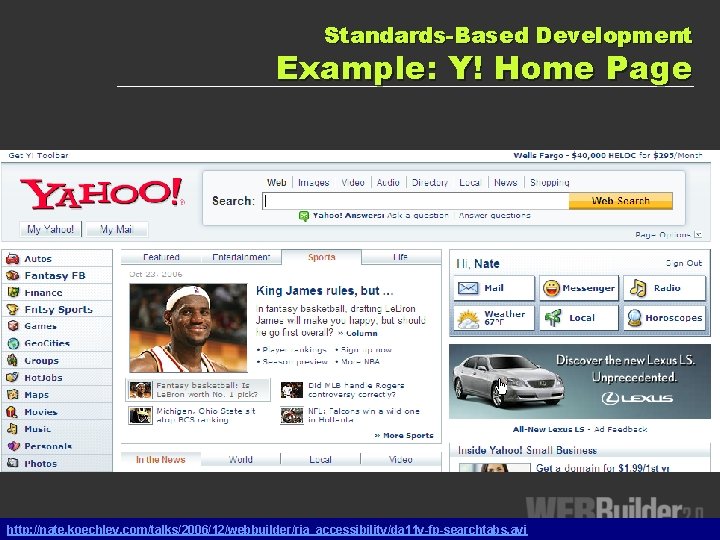The height and width of the screenshot is (540, 720).
Task: Click the Fntsy Sports trophy icon
Action: click(12, 309)
